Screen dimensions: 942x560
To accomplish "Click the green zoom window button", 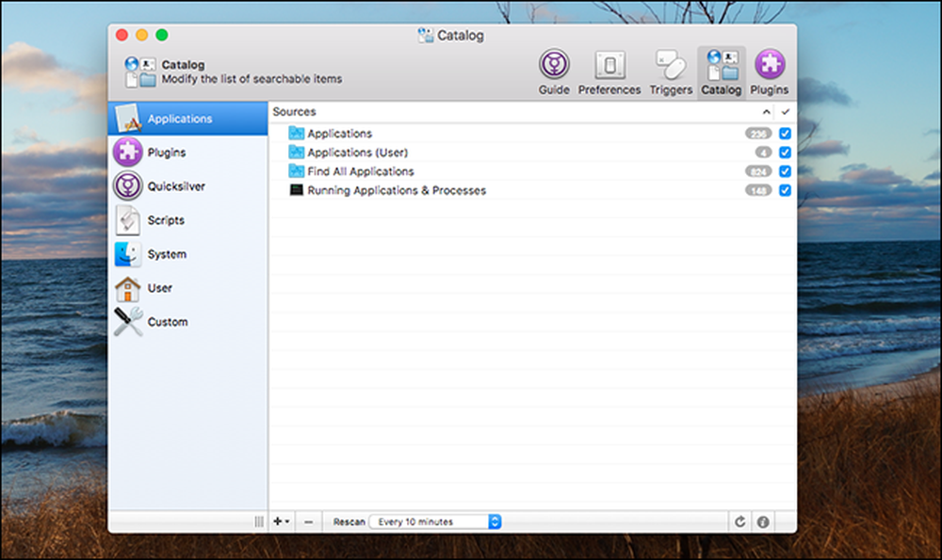I will pyautogui.click(x=162, y=35).
